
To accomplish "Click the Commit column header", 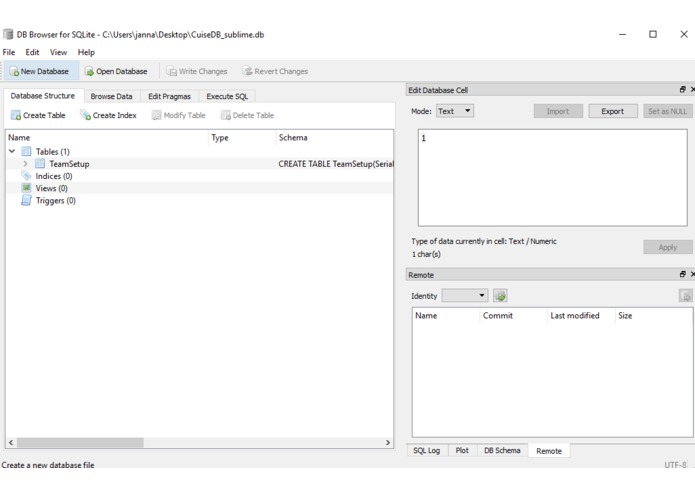I will coord(514,315).
